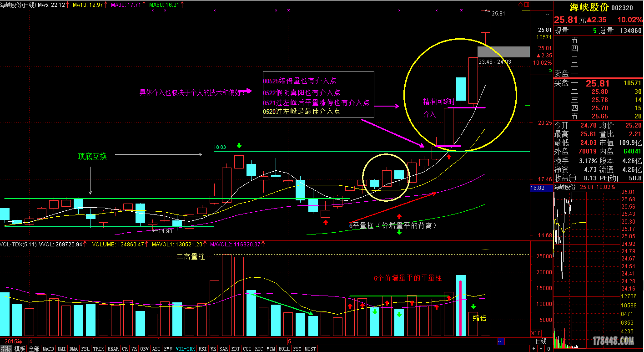Reset zoom with the 0 button
This screenshot has width=644, height=352.
click(x=548, y=348)
